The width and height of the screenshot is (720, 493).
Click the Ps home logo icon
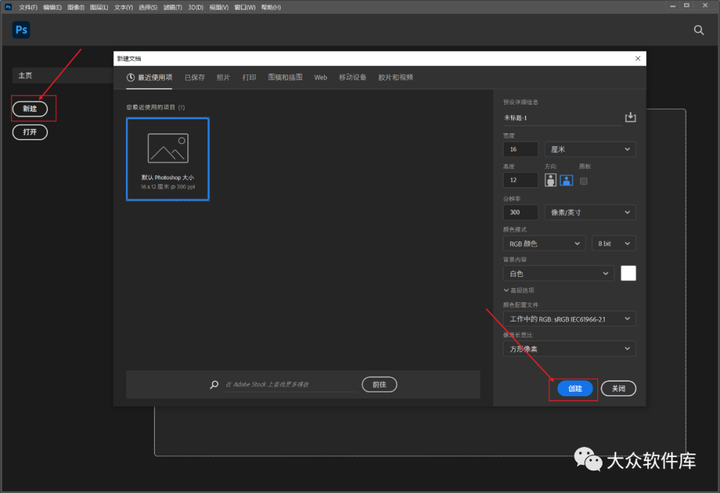pyautogui.click(x=21, y=30)
